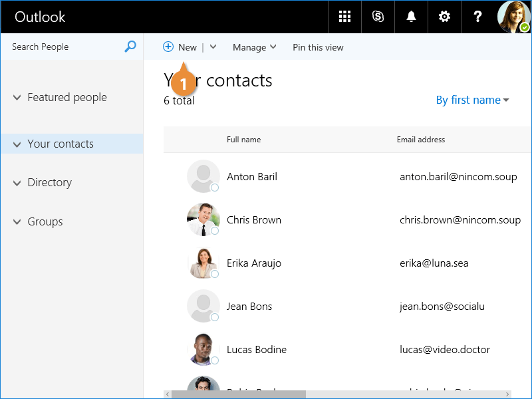Viewport: 532px width, 399px height.
Task: Open the settings gear icon
Action: pyautogui.click(x=444, y=17)
